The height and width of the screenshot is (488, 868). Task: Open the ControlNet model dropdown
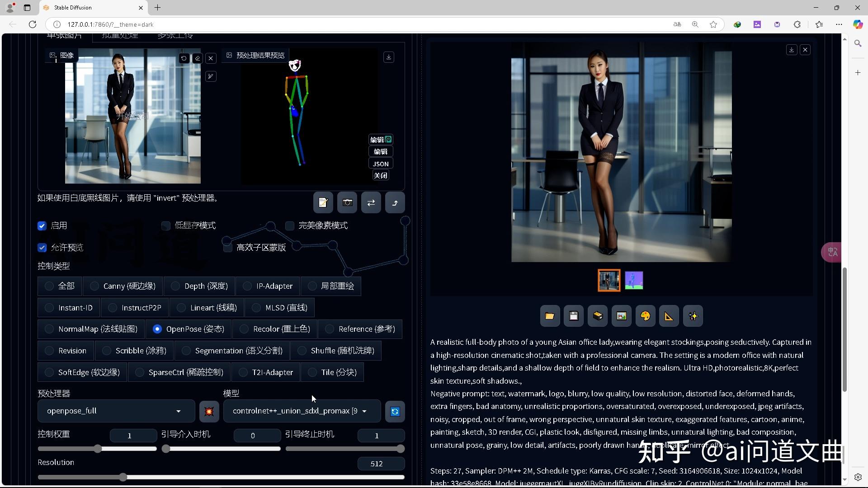pyautogui.click(x=301, y=411)
